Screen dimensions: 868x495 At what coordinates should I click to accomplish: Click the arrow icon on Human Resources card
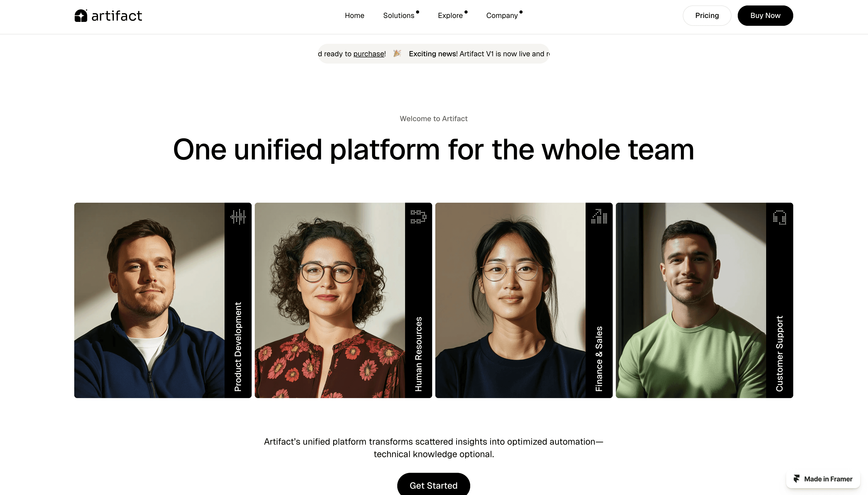click(x=418, y=216)
